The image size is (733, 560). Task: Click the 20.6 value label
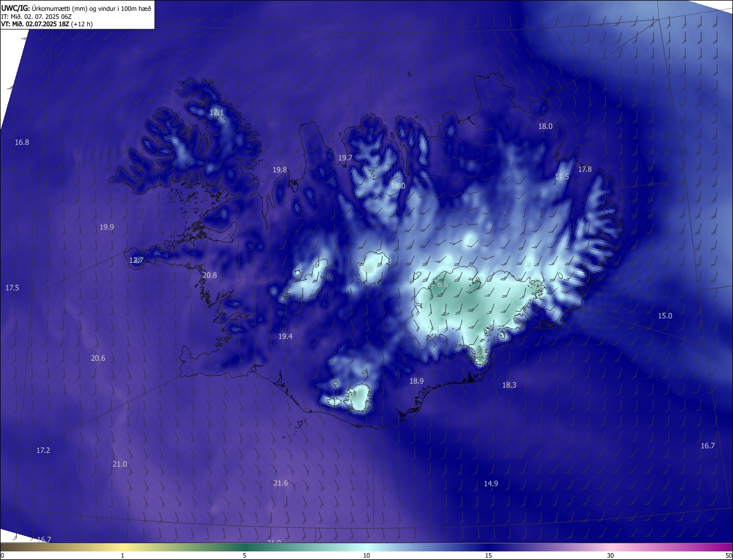pyautogui.click(x=98, y=358)
